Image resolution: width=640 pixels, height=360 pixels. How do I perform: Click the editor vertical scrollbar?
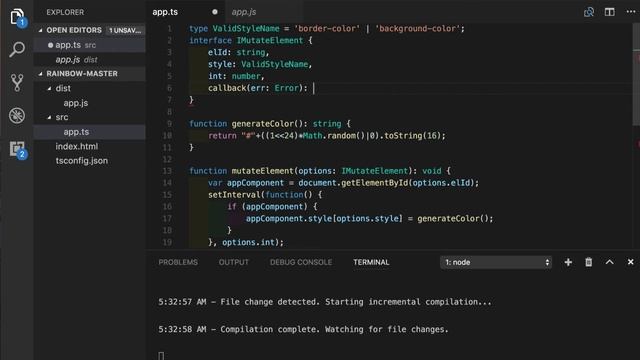(x=636, y=74)
